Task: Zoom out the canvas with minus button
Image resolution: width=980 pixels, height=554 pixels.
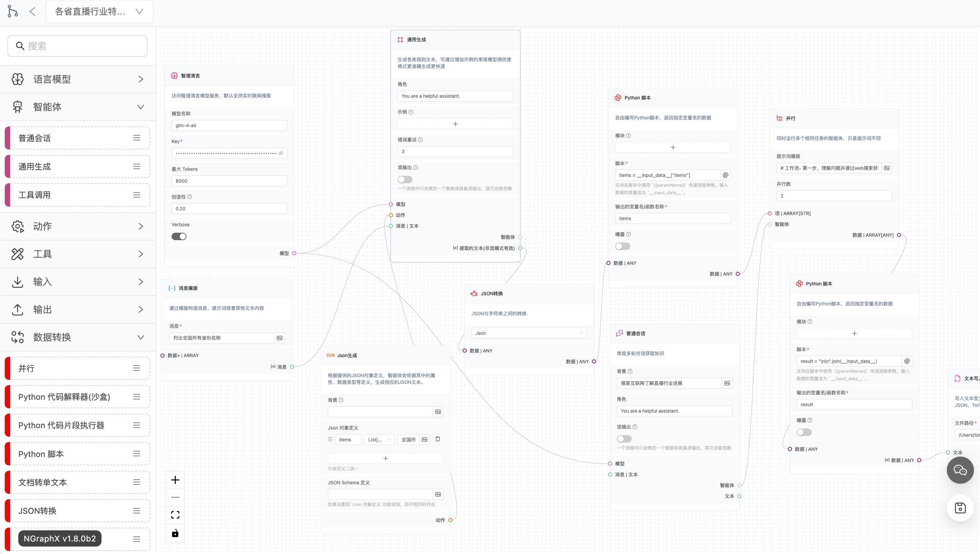Action: point(175,497)
